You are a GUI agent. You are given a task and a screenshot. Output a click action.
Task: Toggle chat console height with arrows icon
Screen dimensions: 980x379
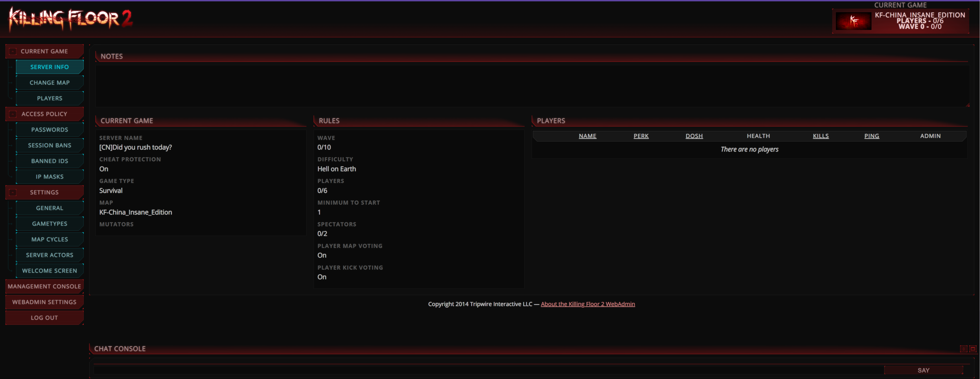pyautogui.click(x=963, y=349)
